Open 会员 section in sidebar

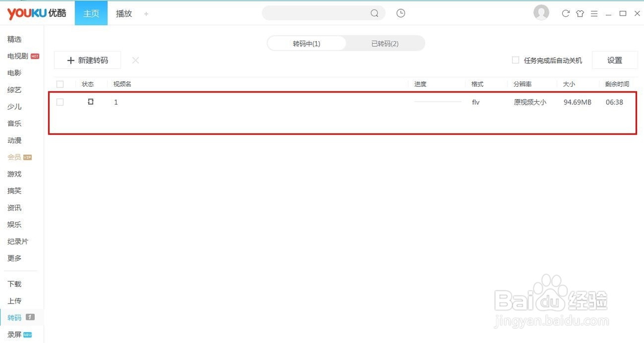tap(14, 157)
